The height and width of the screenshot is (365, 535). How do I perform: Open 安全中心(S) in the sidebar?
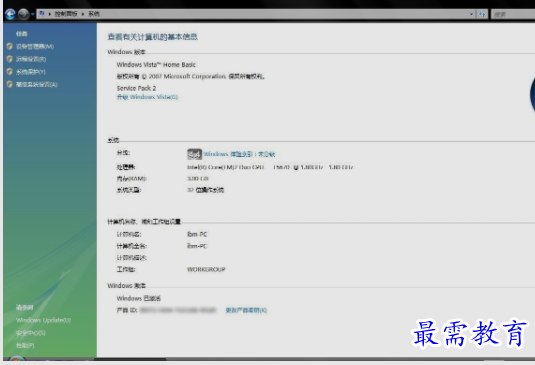point(30,333)
